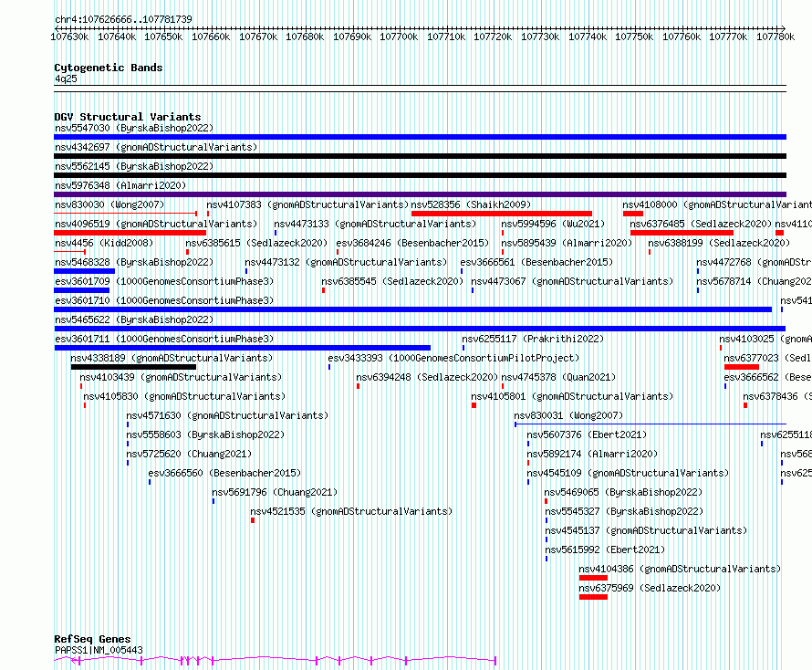The width and height of the screenshot is (812, 670).
Task: Open the nsv6375969 (Sedlazeck2020) variant label
Action: coord(650,588)
